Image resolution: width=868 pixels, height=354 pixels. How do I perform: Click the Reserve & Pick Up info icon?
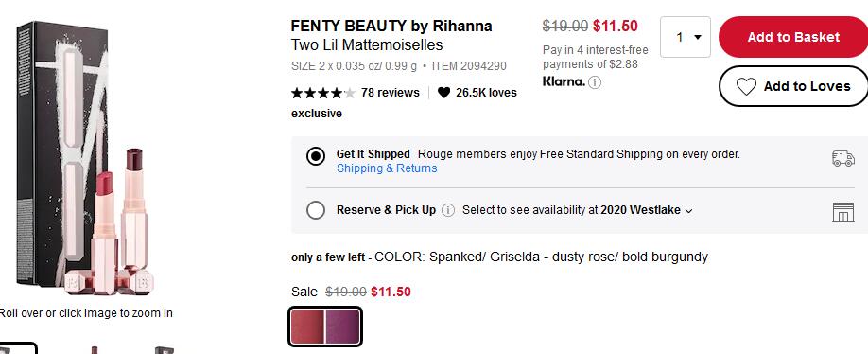pos(448,210)
